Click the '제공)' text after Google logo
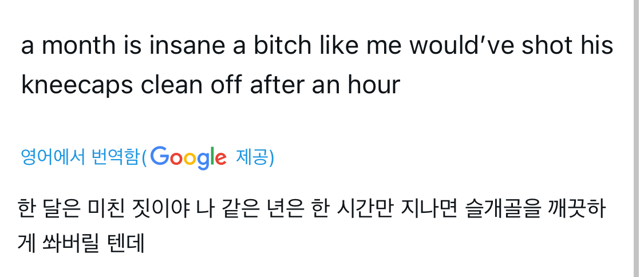This screenshot has height=277, width=644. [x=255, y=157]
